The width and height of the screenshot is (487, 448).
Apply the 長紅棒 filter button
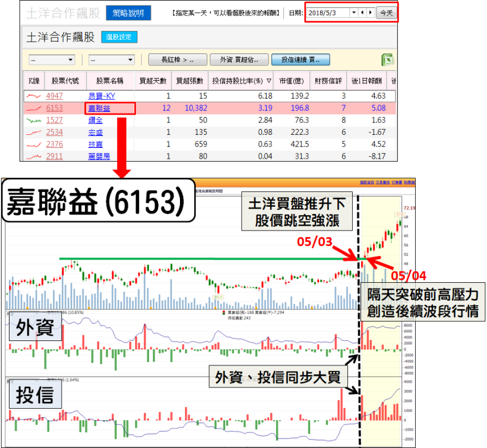click(178, 59)
